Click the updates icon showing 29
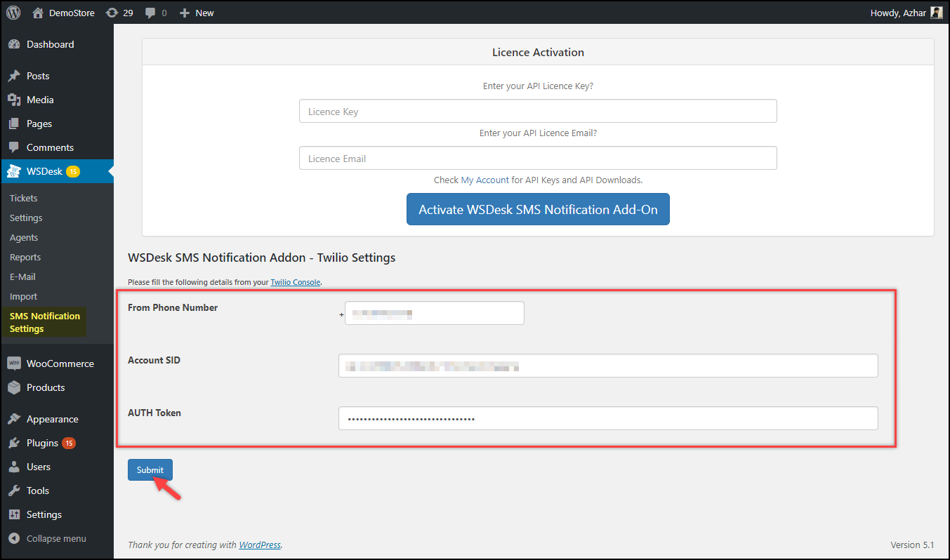 (x=112, y=13)
